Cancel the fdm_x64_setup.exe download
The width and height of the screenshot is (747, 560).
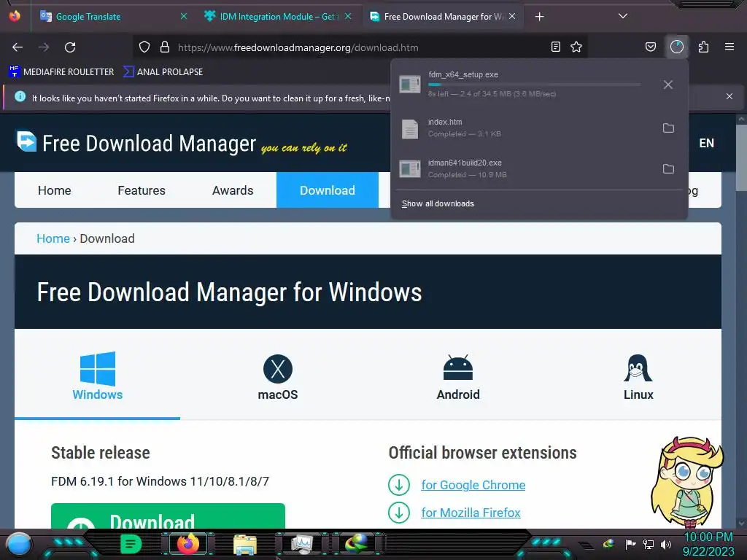[668, 85]
